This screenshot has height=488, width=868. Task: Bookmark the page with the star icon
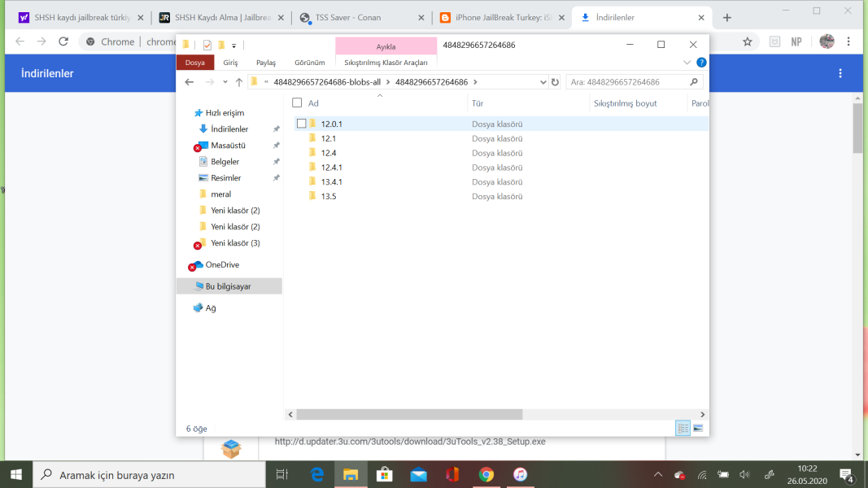[747, 41]
